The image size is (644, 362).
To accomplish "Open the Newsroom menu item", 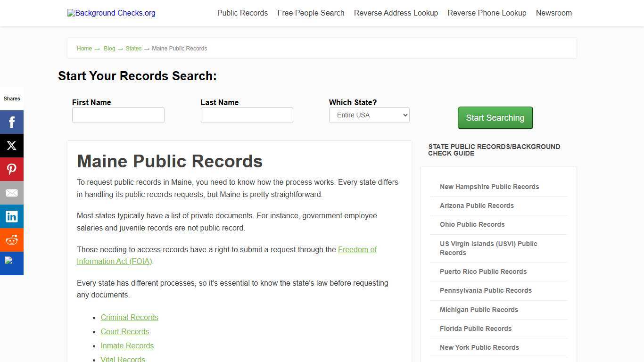I will 553,13.
